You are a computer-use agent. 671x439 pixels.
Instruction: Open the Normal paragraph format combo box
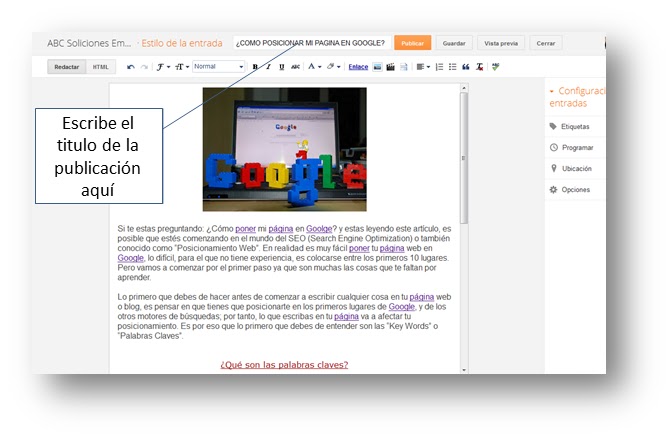(x=219, y=66)
